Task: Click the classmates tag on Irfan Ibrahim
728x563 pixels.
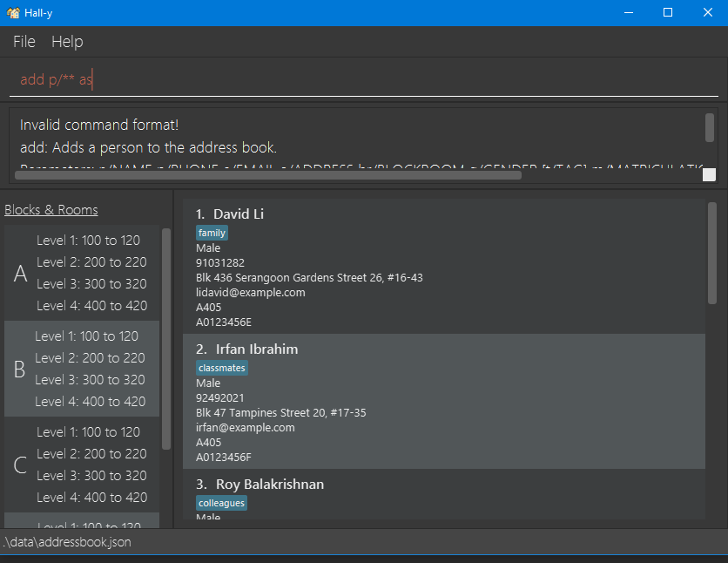Action: [221, 368]
